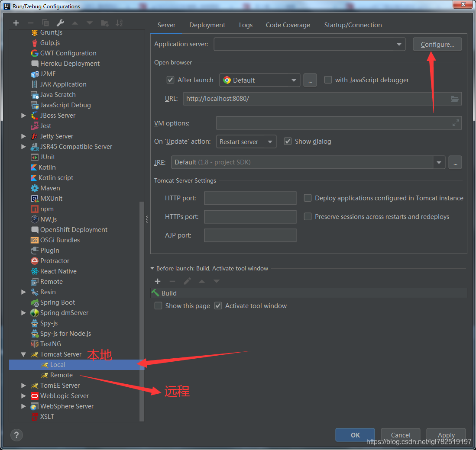
Task: Click into the VM options field
Action: pos(339,123)
